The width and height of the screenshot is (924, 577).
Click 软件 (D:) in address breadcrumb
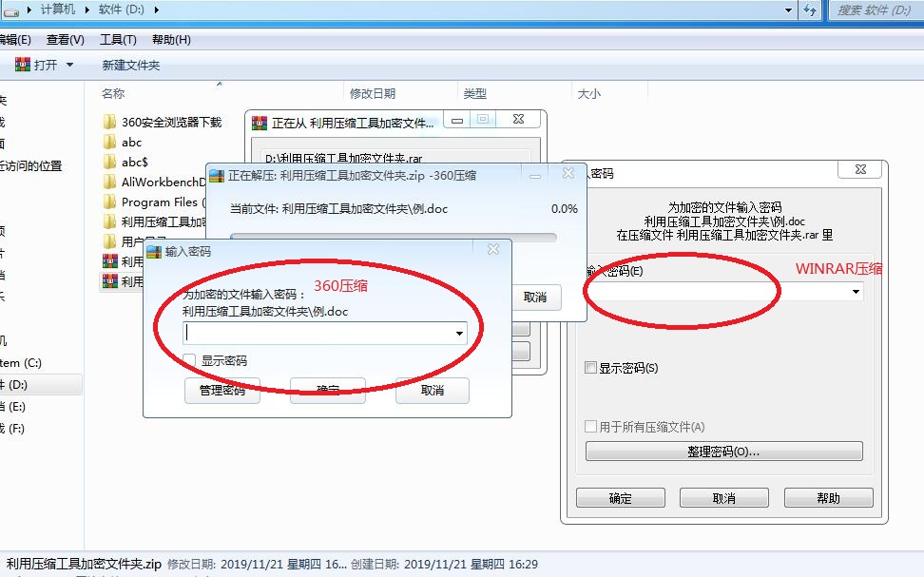tap(122, 10)
